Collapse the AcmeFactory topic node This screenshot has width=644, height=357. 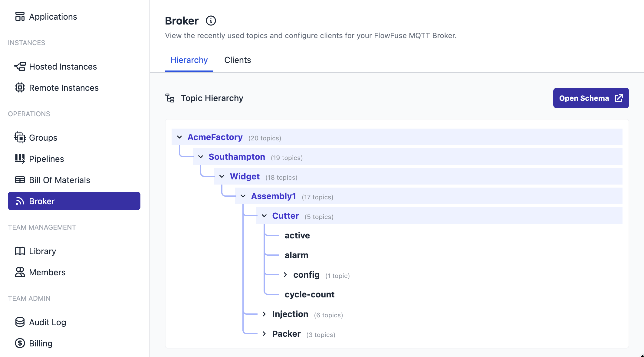(x=179, y=137)
